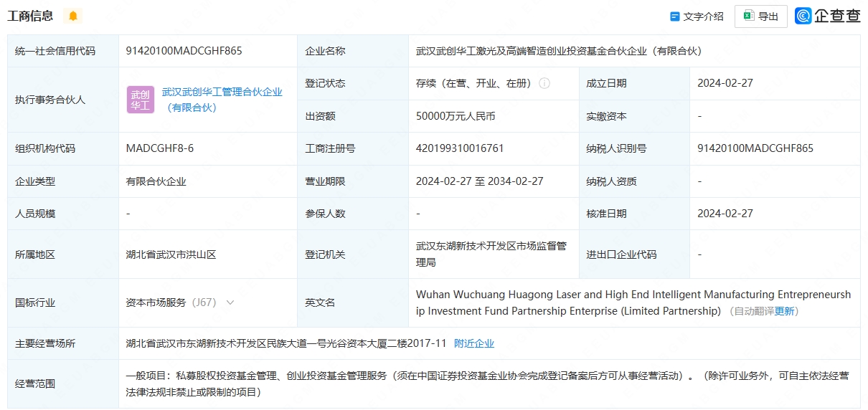Click the 主要经营场所 address text
This screenshot has height=410, width=868.
coord(286,343)
